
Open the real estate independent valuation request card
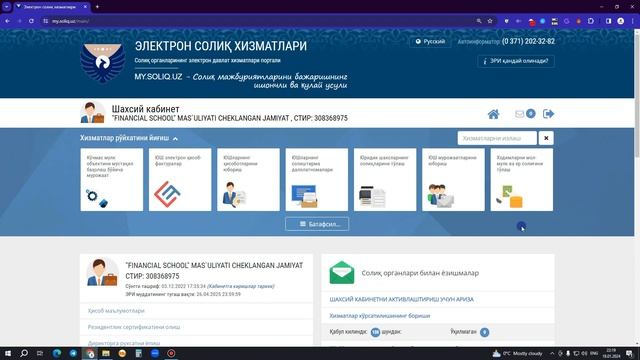pos(112,180)
